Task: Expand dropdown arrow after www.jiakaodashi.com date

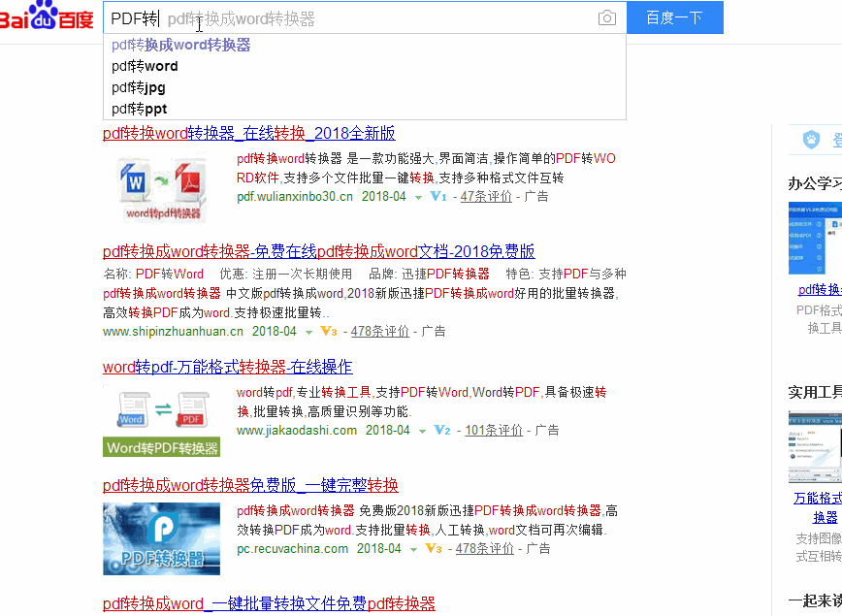Action: 422,432
